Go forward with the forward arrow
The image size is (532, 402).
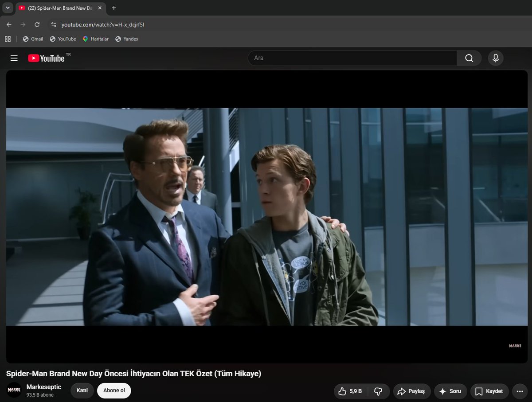(23, 25)
